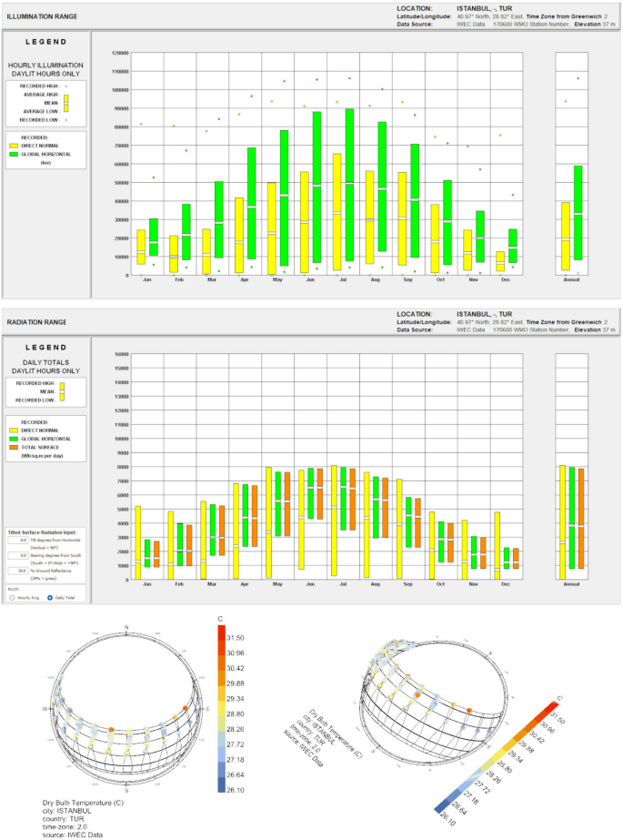Screen dimensions: 623x840
Task: Click green Global Horizontal swatch in Illumination legend
Action: (x=14, y=155)
